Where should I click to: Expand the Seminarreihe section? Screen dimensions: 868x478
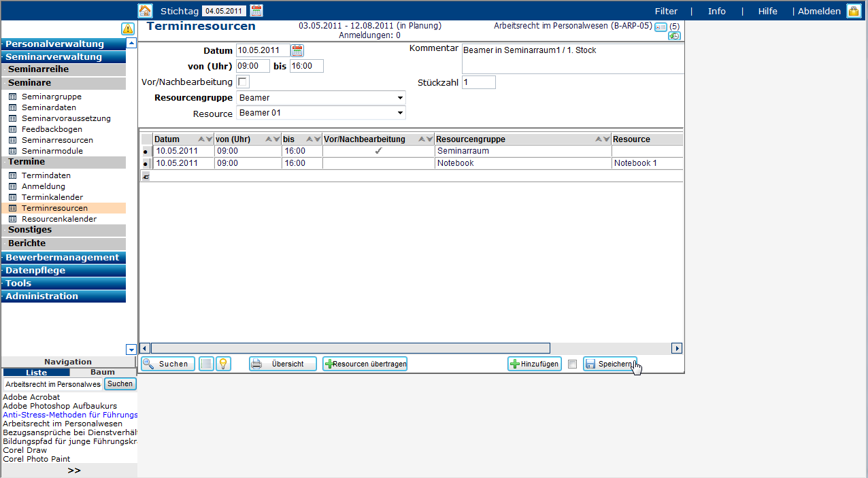63,69
